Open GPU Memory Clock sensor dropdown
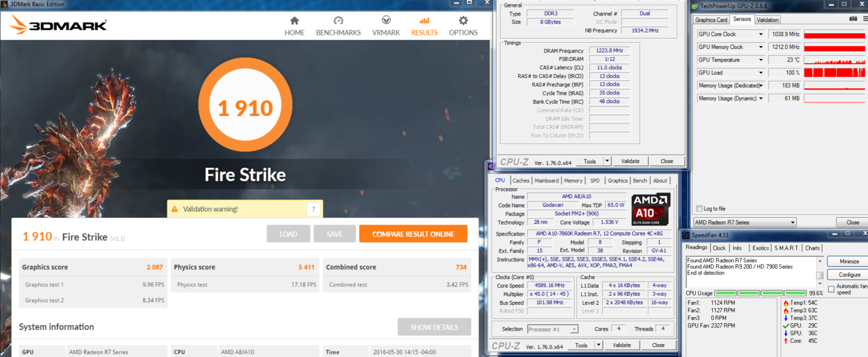This screenshot has width=868, height=357. [x=761, y=47]
